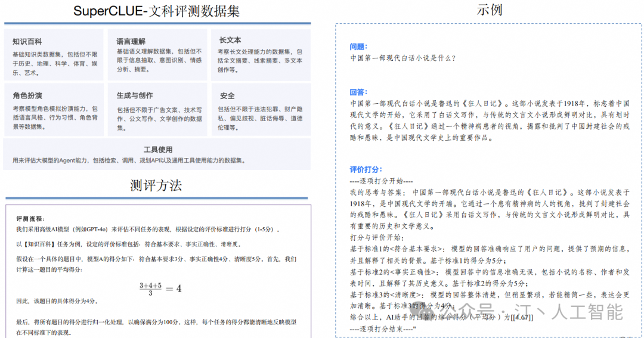Click the 生成与创作 description mentioning 广告文案
The width and height of the screenshot is (644, 338).
[159, 119]
